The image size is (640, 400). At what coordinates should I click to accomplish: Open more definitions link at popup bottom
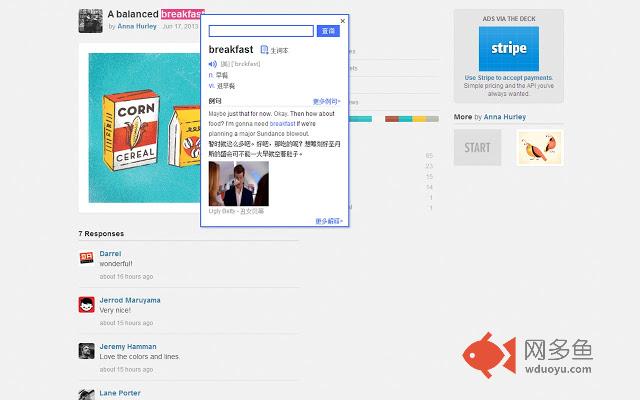(x=329, y=221)
